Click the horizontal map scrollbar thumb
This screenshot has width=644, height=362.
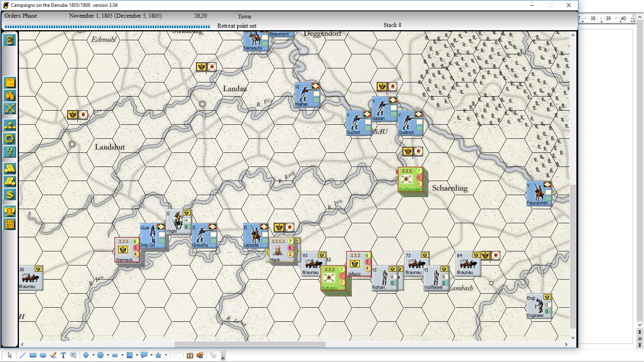(250, 344)
